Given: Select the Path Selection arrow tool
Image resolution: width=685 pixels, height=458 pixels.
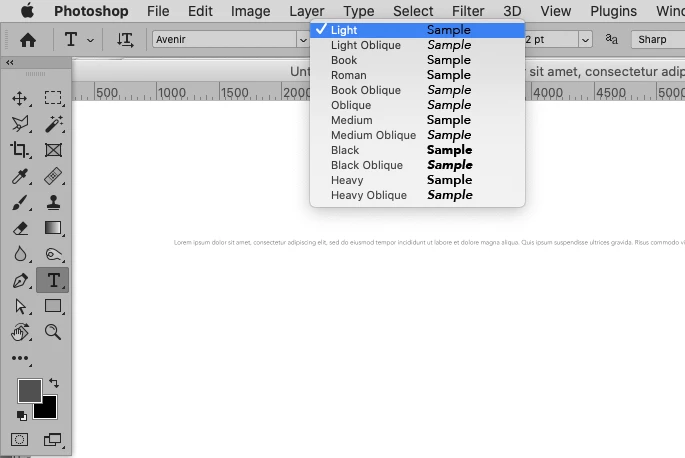Looking at the screenshot, I should coord(20,306).
